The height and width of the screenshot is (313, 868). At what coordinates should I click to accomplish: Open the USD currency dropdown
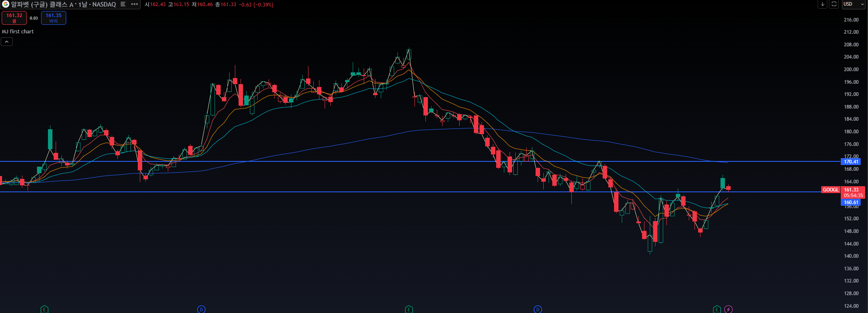point(853,4)
